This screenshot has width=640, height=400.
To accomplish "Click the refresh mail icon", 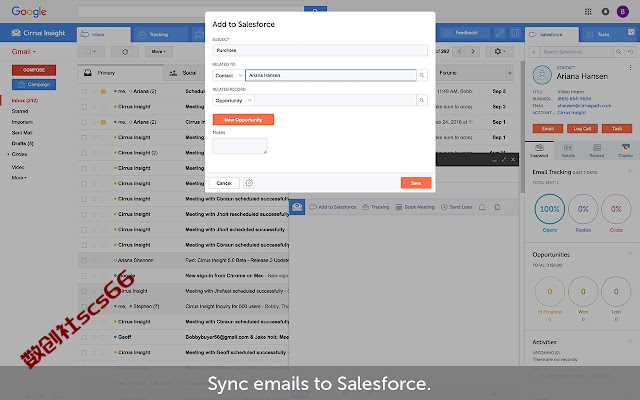I will pos(125,52).
